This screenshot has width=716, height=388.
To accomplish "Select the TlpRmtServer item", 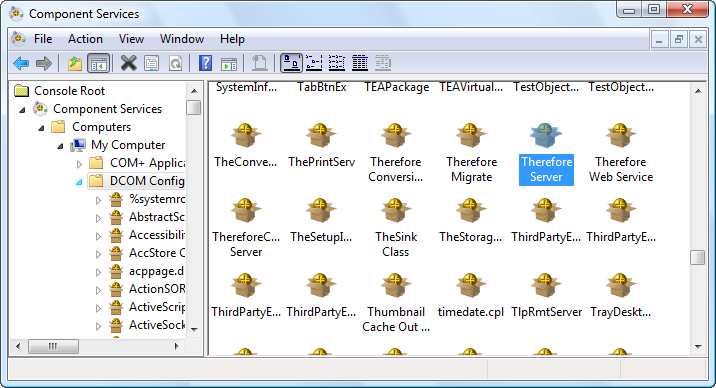I will pyautogui.click(x=546, y=296).
